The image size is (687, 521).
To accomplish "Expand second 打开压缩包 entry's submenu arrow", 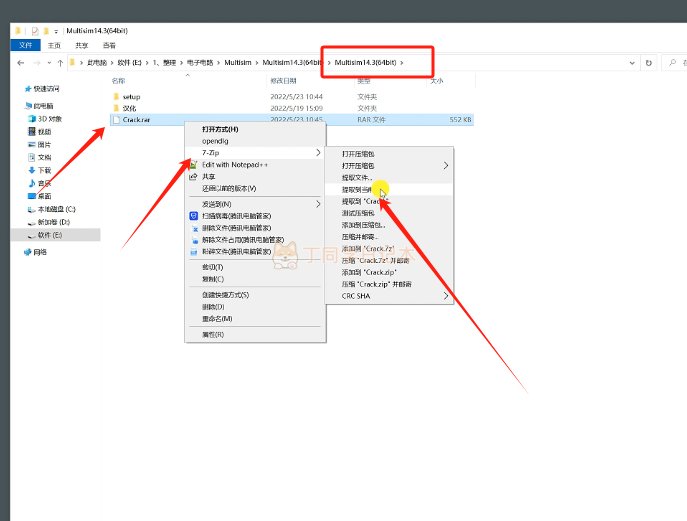I will [446, 166].
